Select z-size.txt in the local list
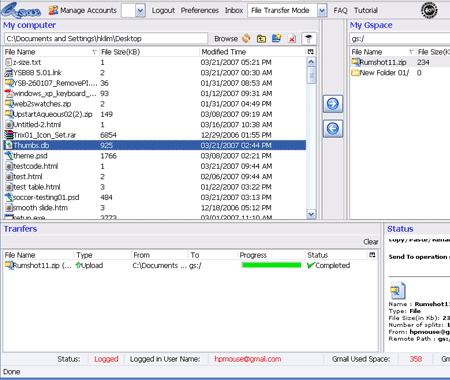 pos(155,62)
